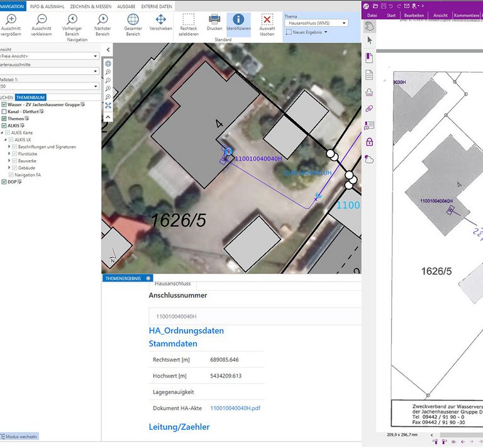Select arrow pointer tool in PDF viewer
The height and width of the screenshot is (448, 483).
point(370,40)
